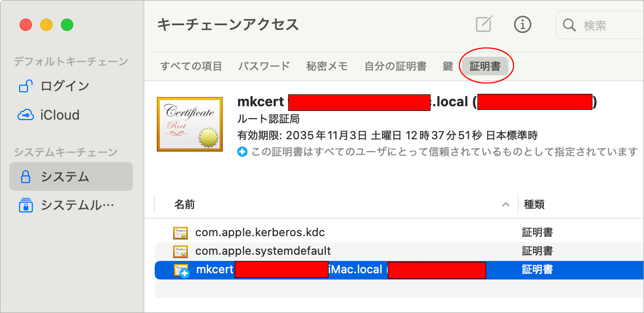Click the large root certificate thumbnail
Image resolution: width=644 pixels, height=313 pixels.
tap(190, 124)
